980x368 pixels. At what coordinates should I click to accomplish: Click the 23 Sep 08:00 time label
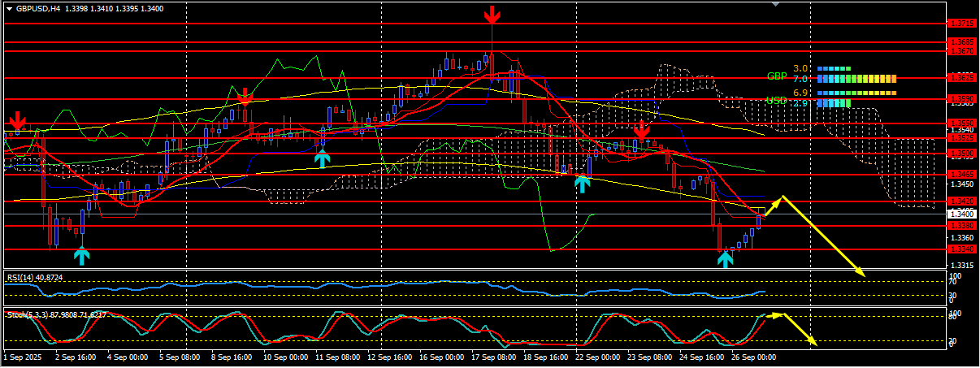coord(648,357)
